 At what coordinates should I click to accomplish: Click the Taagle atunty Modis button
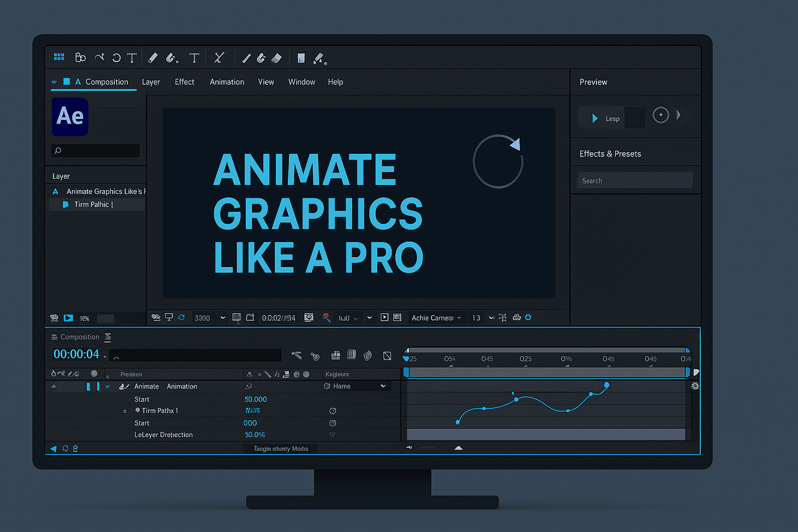281,448
